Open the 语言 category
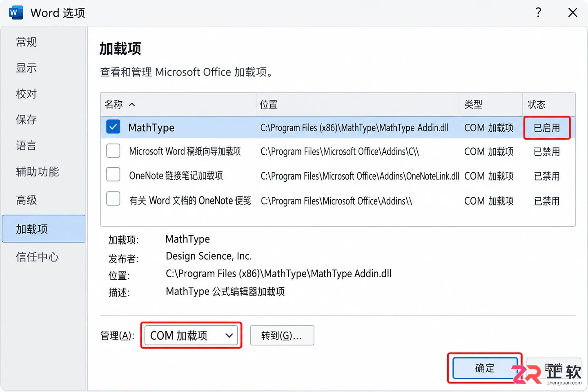The image size is (588, 392). pyautogui.click(x=43, y=145)
